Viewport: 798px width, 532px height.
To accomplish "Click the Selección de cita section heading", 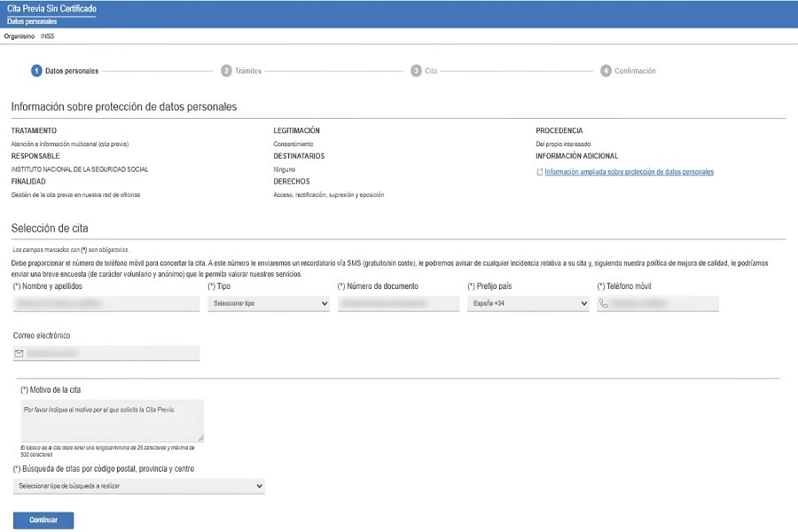I will [50, 228].
